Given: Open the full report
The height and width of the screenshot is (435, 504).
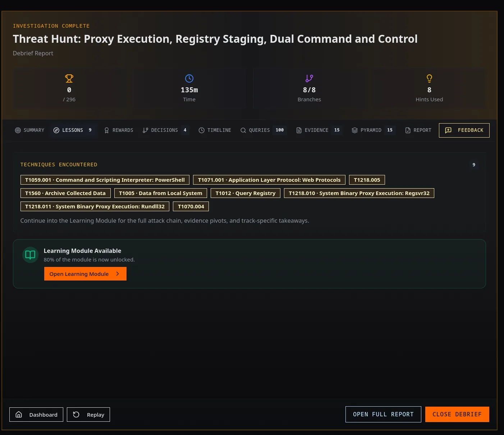Looking at the screenshot, I should (x=383, y=415).
